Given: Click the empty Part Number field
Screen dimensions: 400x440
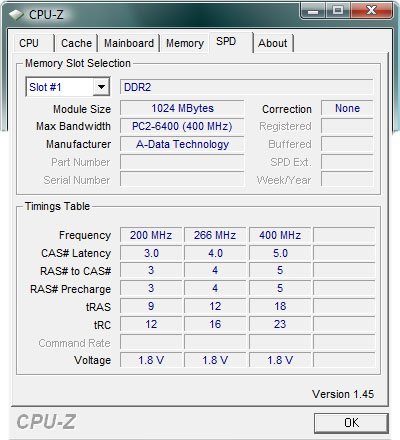Looking at the screenshot, I should [182, 162].
